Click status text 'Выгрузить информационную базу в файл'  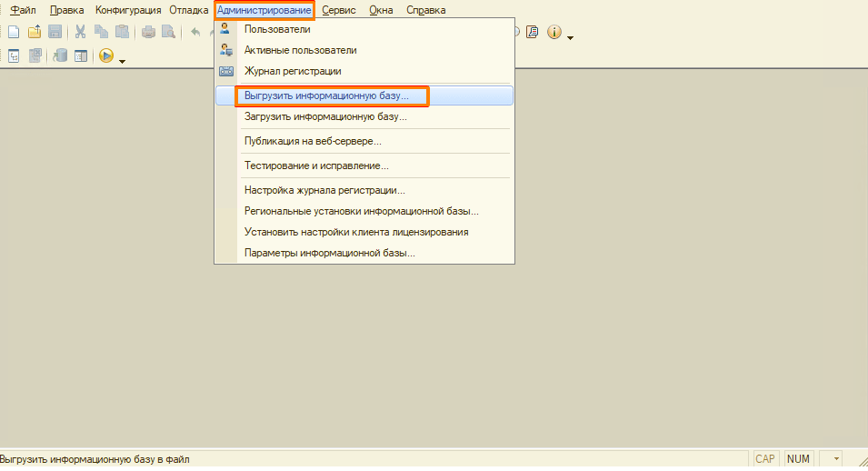click(x=95, y=459)
